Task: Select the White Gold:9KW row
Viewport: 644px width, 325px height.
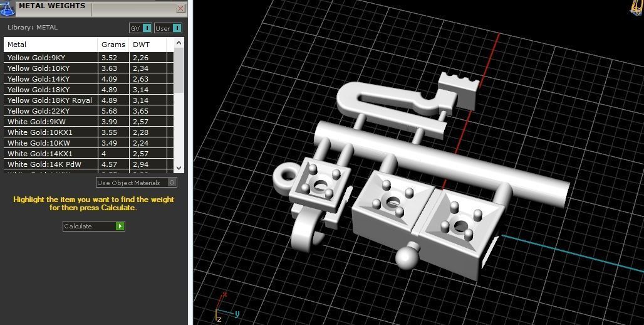Action: click(89, 122)
